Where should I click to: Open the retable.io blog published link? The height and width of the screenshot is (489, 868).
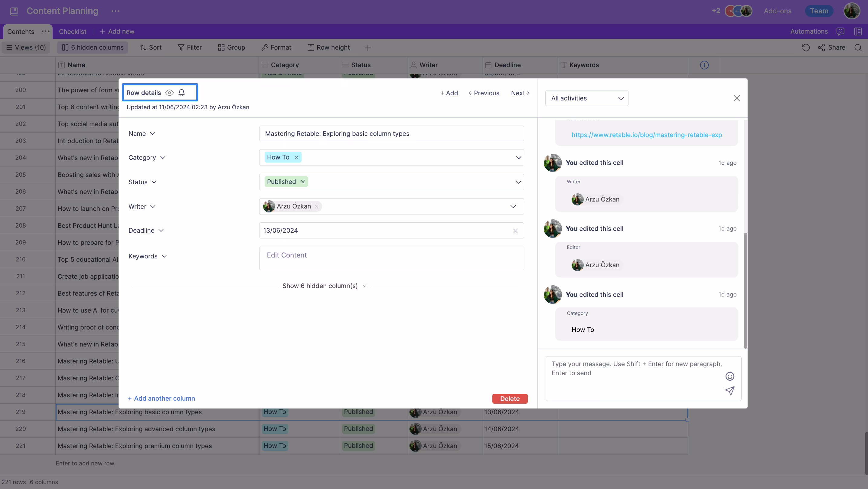(x=646, y=135)
